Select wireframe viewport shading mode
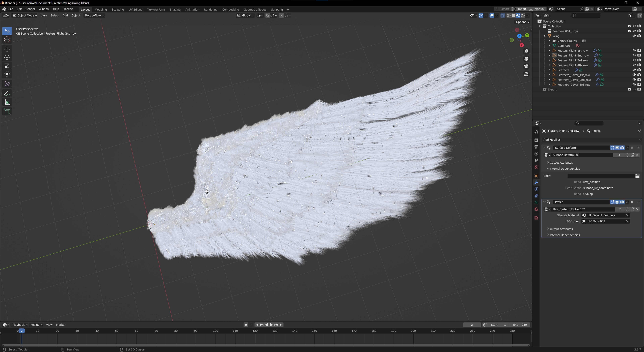Viewport: 644px width, 352px height. (x=508, y=15)
